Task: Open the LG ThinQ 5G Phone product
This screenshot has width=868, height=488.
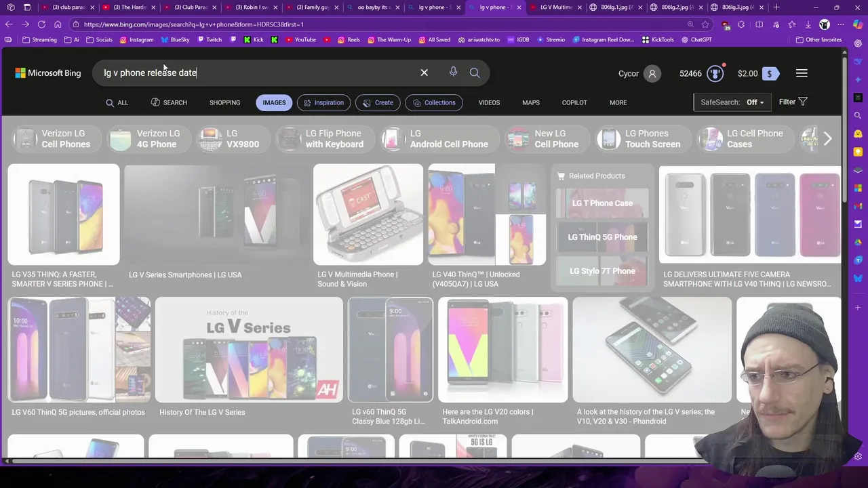Action: pyautogui.click(x=602, y=237)
